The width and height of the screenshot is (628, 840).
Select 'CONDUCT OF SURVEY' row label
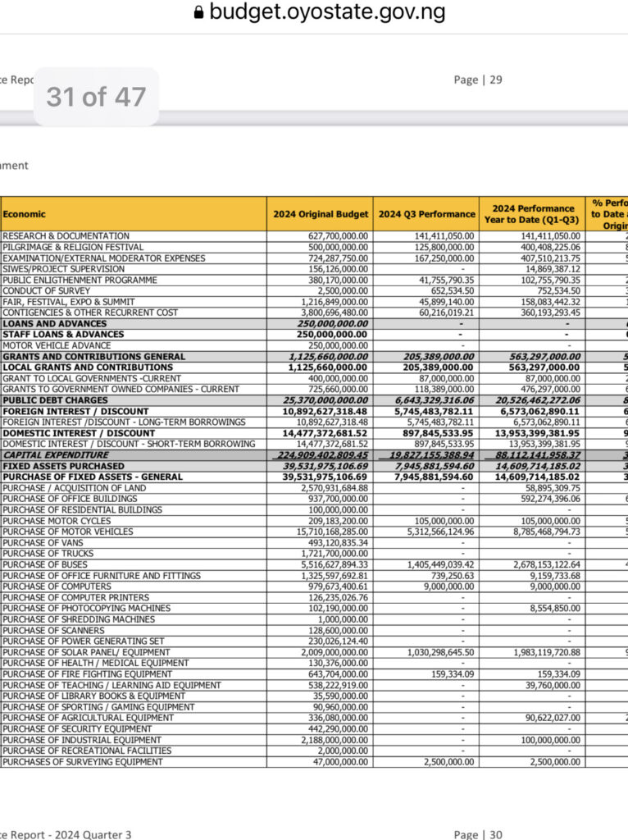coord(46,291)
